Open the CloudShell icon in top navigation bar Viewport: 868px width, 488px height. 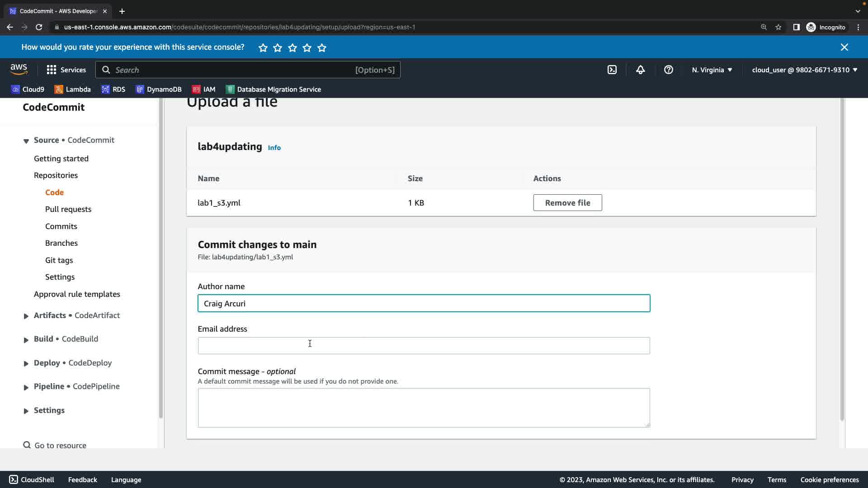pyautogui.click(x=612, y=70)
